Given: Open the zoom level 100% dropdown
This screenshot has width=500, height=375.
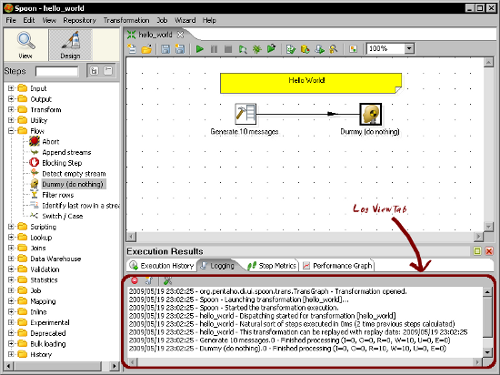Looking at the screenshot, I should 409,49.
